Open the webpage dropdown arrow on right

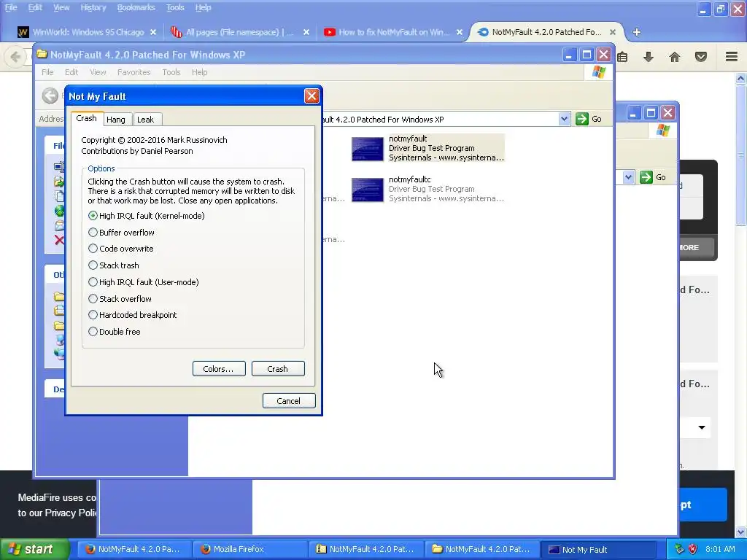tap(702, 427)
